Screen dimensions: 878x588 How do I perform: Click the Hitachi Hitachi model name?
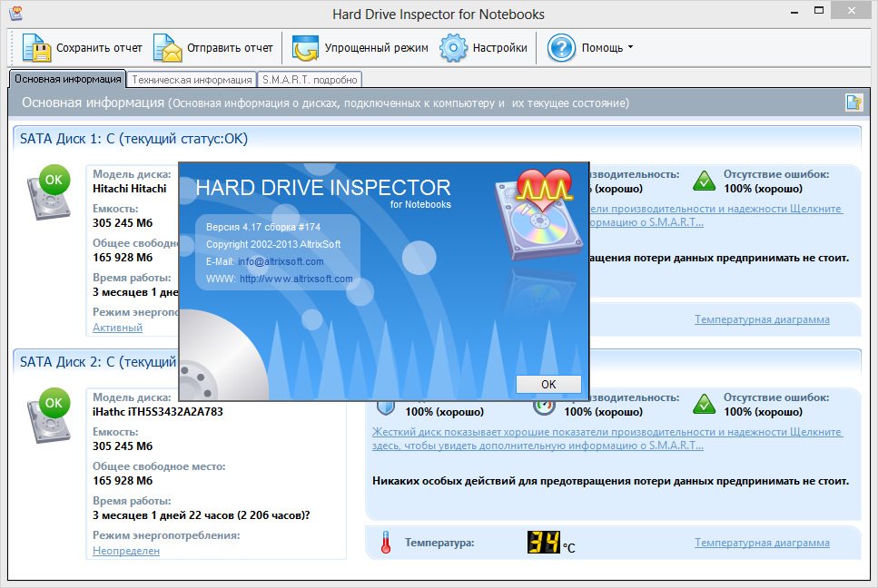pos(129,189)
